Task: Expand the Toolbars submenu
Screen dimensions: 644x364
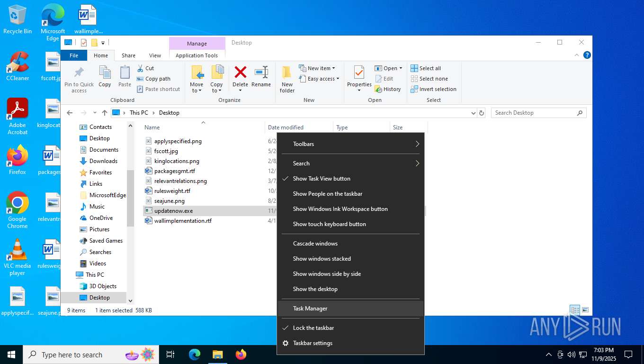Action: tap(351, 144)
